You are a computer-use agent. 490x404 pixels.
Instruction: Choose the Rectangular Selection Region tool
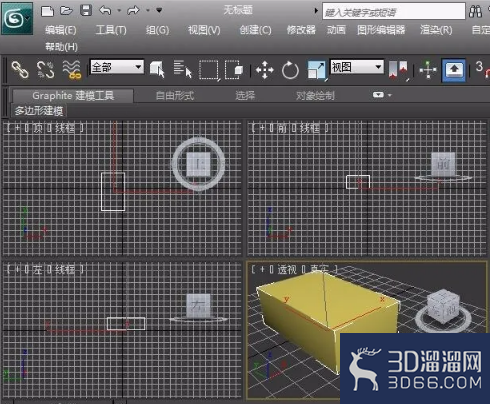coord(209,70)
